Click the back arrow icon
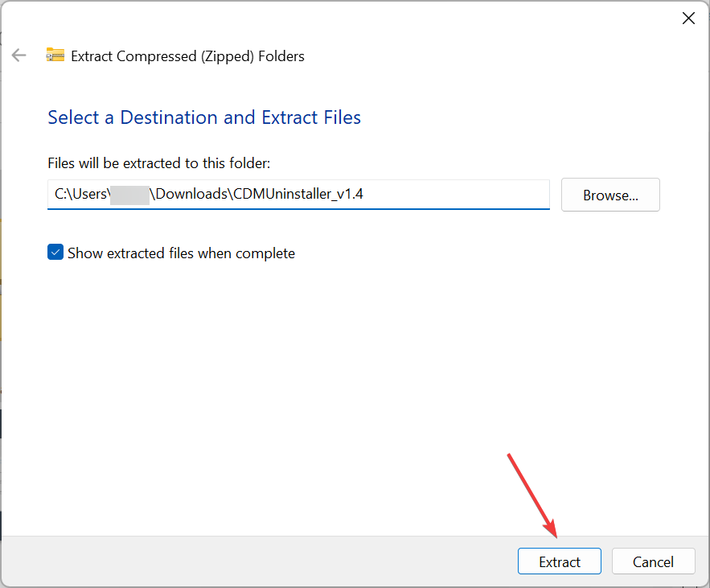710x588 pixels. coord(19,56)
